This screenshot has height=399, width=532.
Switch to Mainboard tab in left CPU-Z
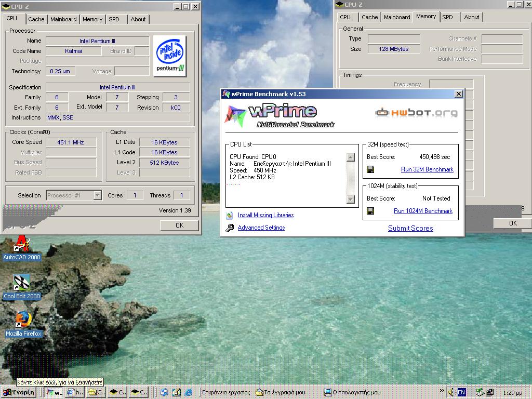click(x=63, y=19)
